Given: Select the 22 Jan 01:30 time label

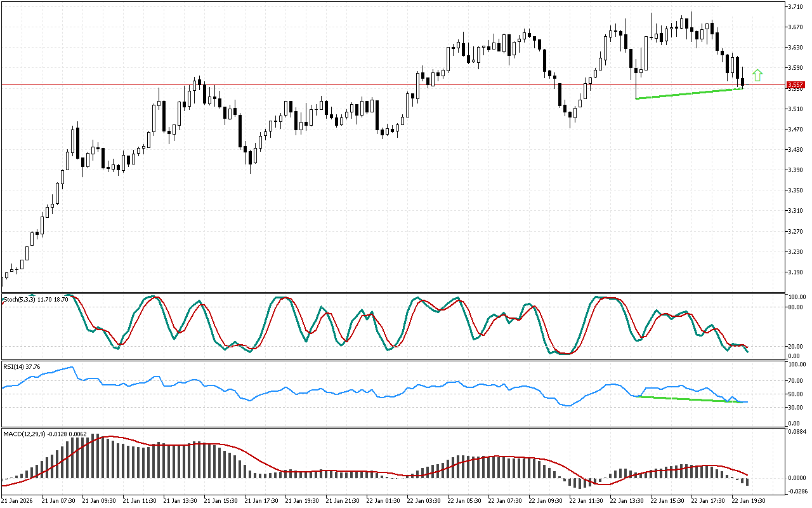Looking at the screenshot, I should [383, 500].
